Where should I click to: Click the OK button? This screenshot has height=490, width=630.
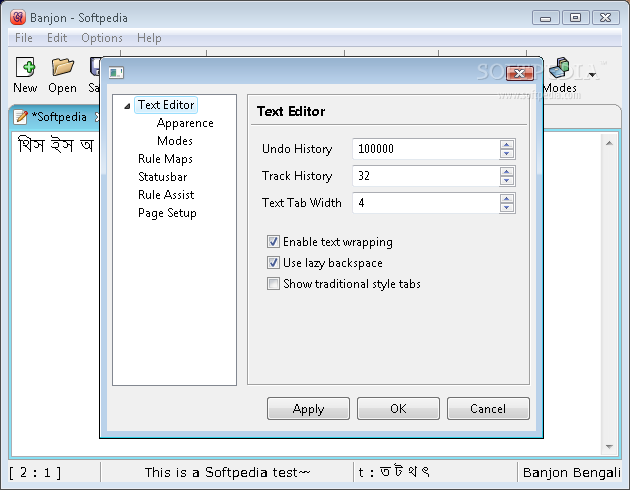pos(398,409)
